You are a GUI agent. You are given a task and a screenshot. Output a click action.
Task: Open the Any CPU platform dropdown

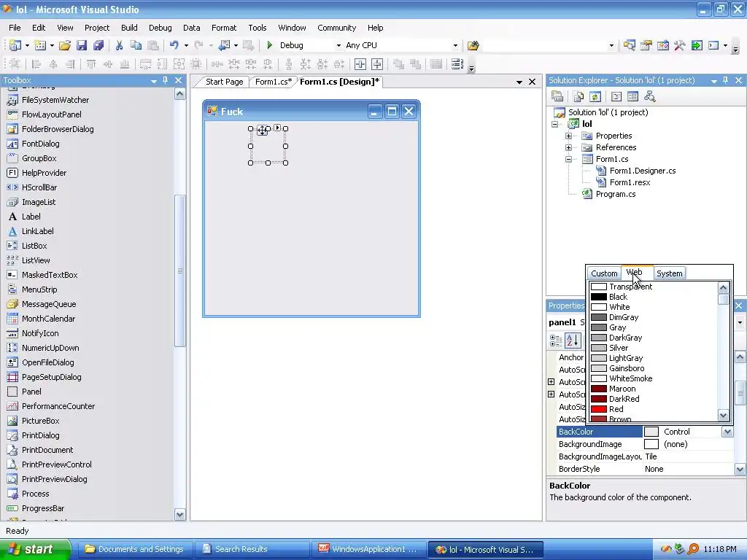click(455, 46)
